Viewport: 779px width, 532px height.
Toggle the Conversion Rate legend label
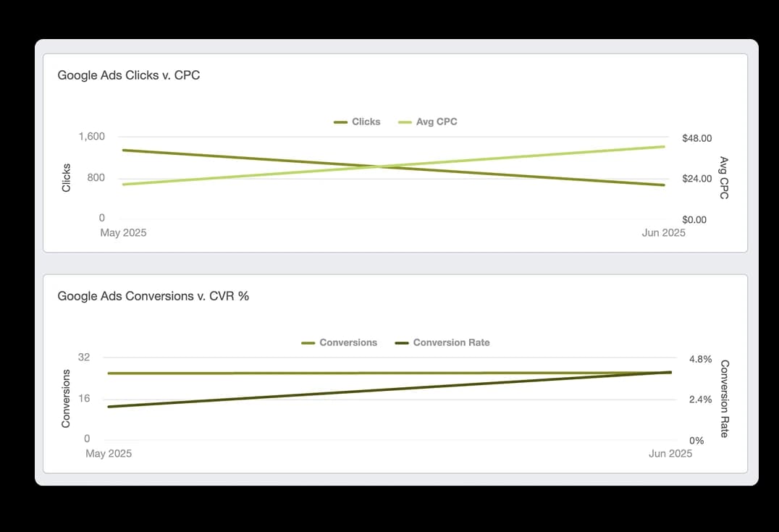(x=451, y=342)
